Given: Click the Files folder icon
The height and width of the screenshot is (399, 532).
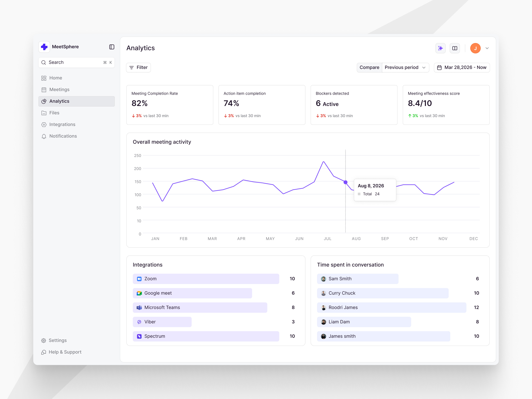Looking at the screenshot, I should click(44, 113).
